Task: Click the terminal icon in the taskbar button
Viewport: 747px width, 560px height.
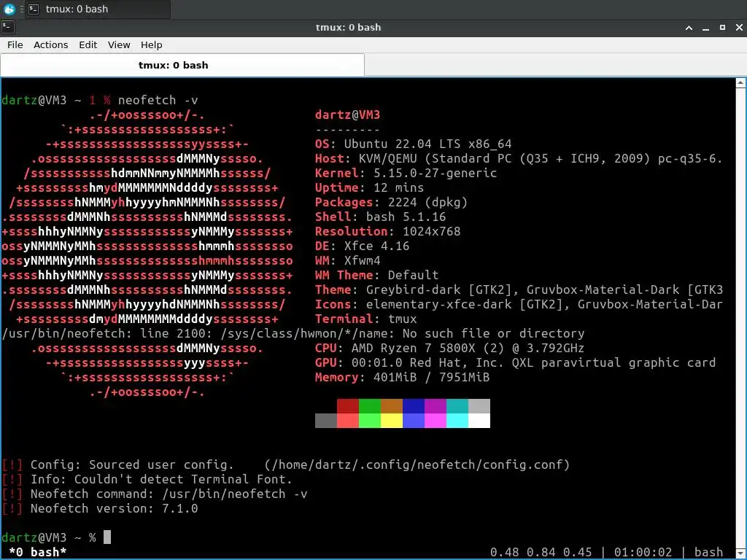Action: point(34,9)
